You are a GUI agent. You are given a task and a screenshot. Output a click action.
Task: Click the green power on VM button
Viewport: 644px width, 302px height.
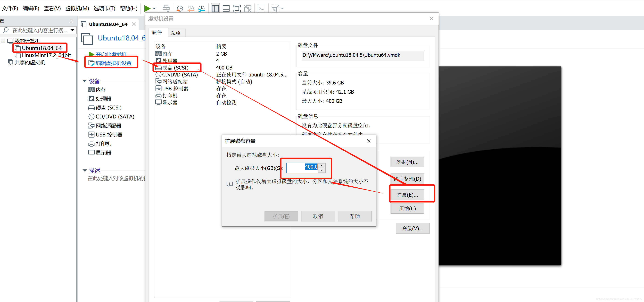coord(147,8)
